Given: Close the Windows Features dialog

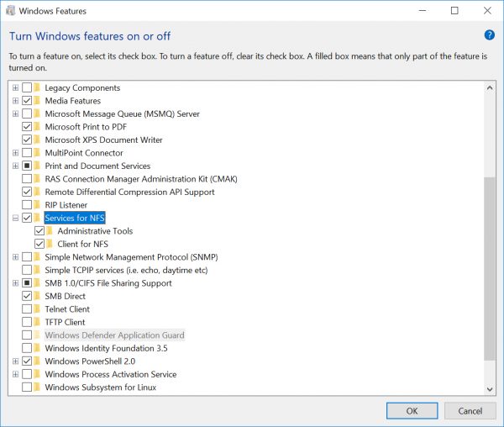Looking at the screenshot, I should (x=487, y=11).
